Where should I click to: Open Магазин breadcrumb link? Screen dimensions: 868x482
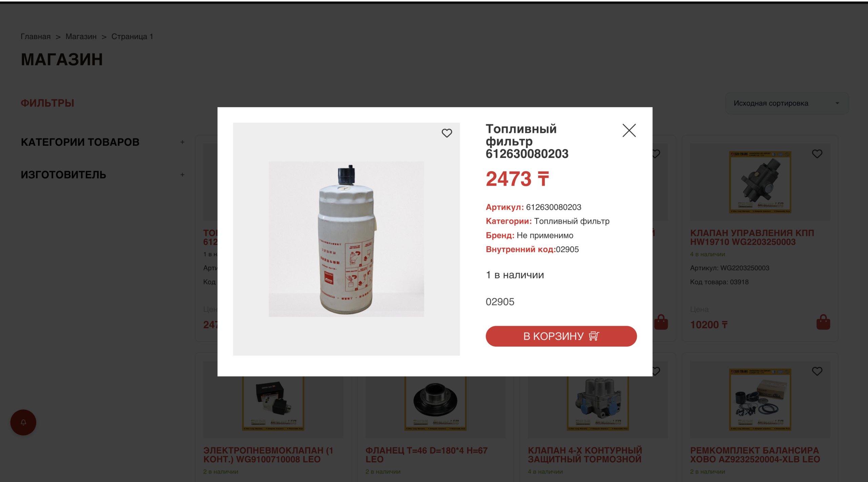81,36
